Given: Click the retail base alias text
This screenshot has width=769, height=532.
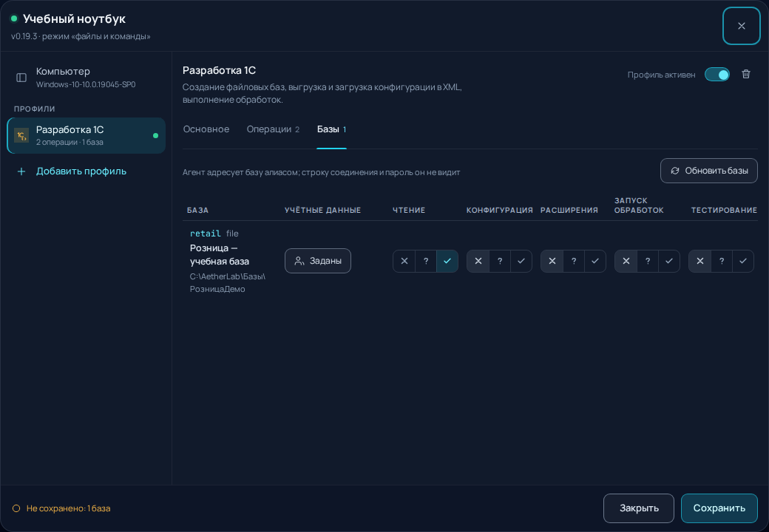Looking at the screenshot, I should click(x=205, y=233).
